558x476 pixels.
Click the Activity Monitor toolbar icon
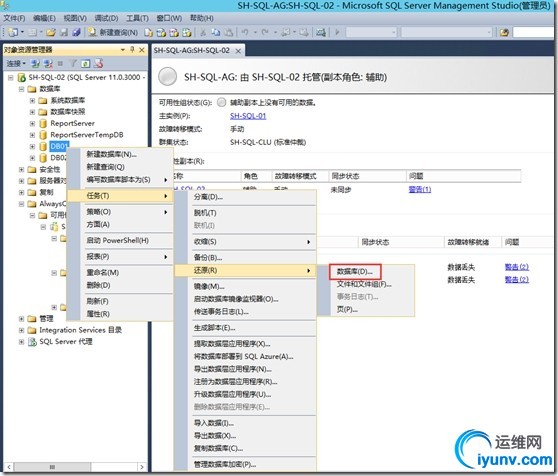pyautogui.click(x=321, y=33)
